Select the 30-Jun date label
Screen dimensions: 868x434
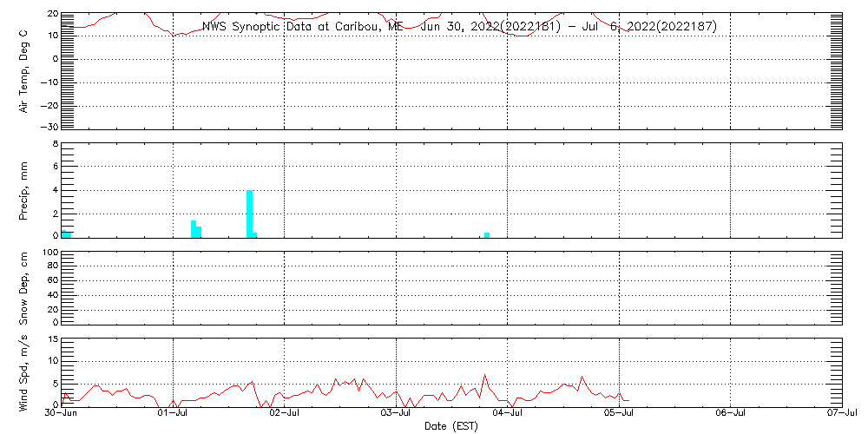(x=63, y=415)
